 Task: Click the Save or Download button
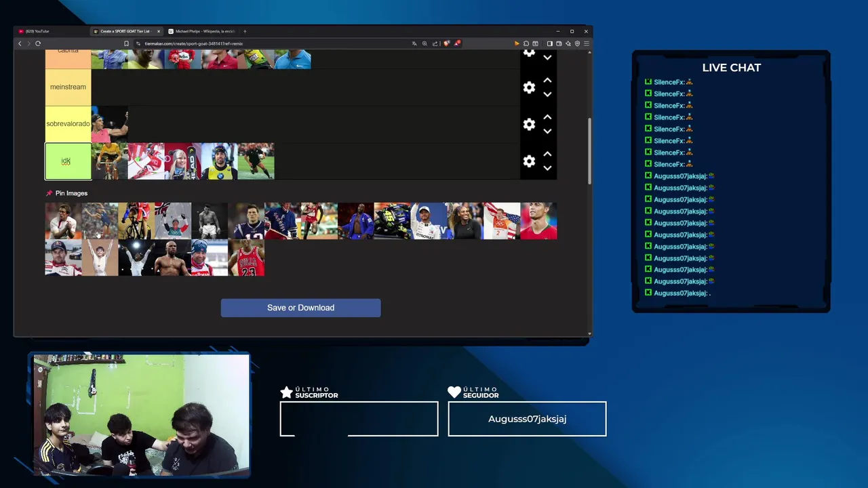300,308
